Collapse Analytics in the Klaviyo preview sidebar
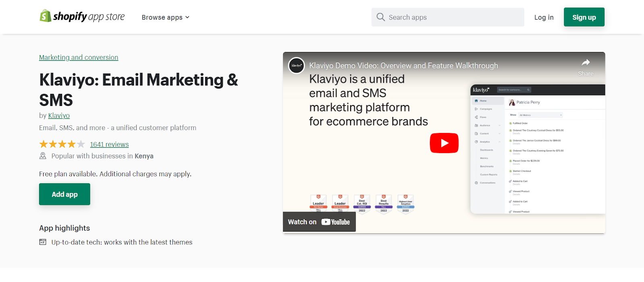 coord(488,142)
